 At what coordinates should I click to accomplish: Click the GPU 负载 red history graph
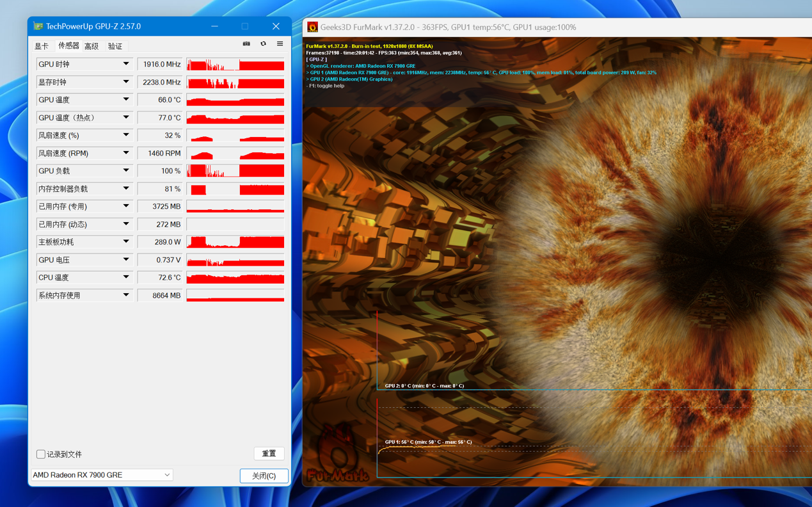click(235, 171)
